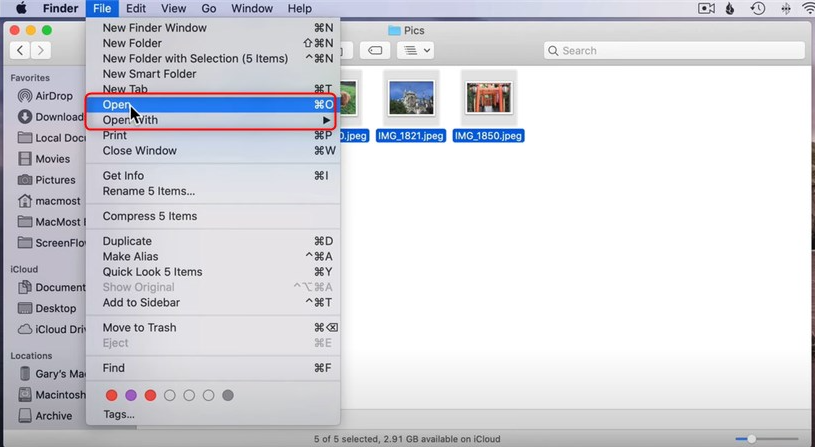Click the IMG_1850.jpeg file name

point(488,136)
